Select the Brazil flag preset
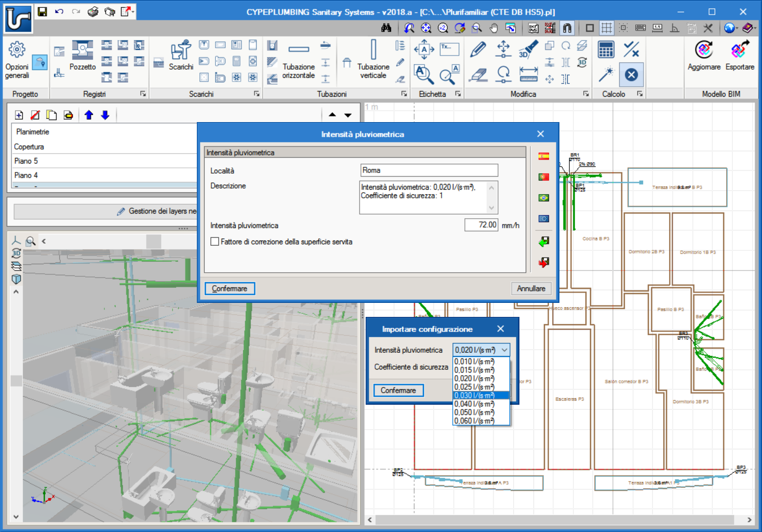The image size is (762, 532). (544, 198)
